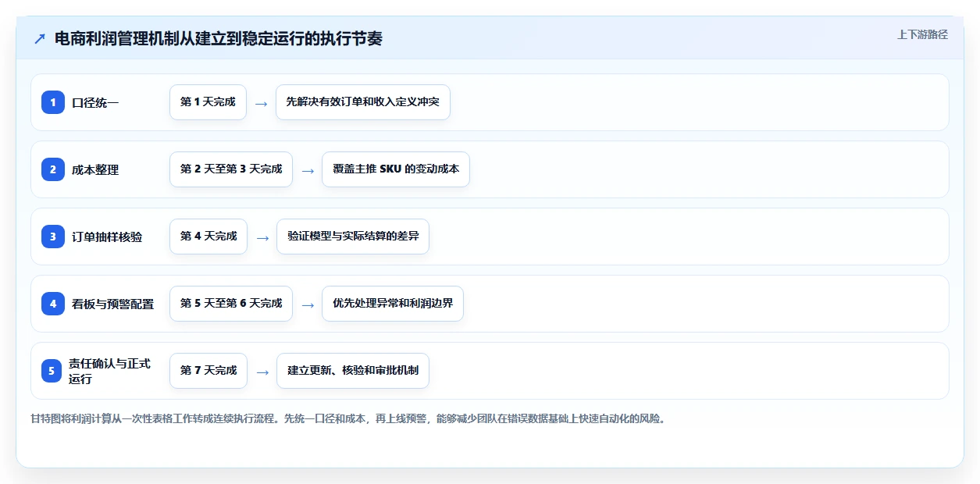980x484 pixels.
Task: Select the number 5 step badge
Action: [52, 371]
